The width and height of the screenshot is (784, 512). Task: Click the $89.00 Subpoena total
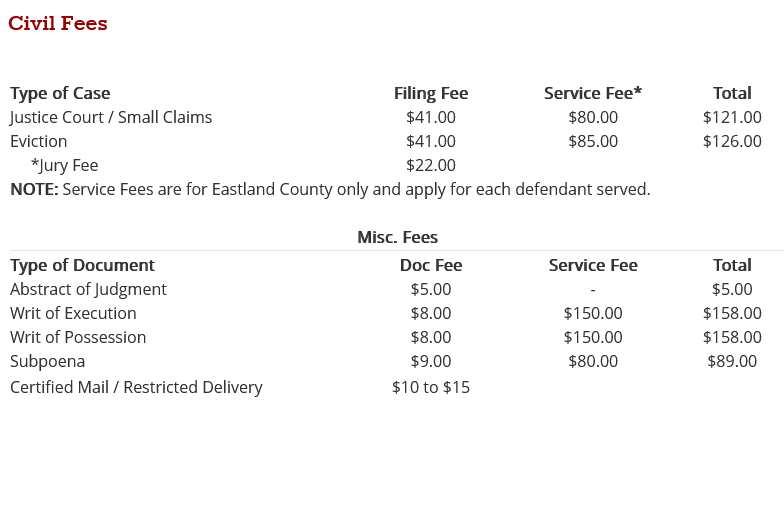point(732,361)
